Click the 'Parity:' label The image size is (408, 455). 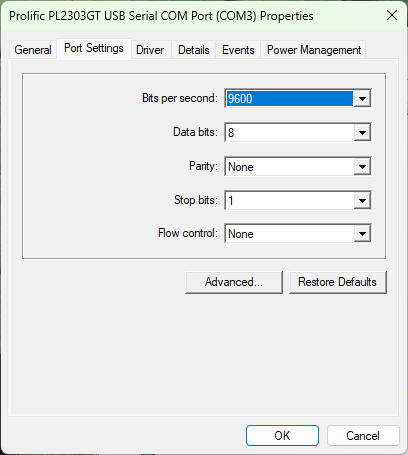(x=203, y=166)
